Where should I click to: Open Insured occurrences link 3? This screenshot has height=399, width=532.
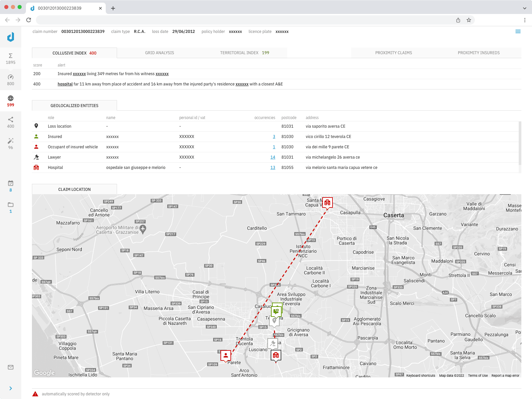point(274,137)
